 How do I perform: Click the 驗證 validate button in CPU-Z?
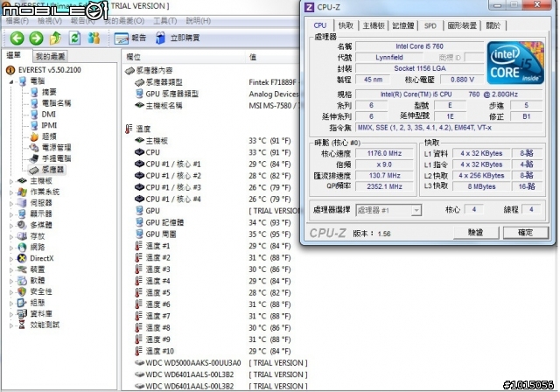pos(476,233)
